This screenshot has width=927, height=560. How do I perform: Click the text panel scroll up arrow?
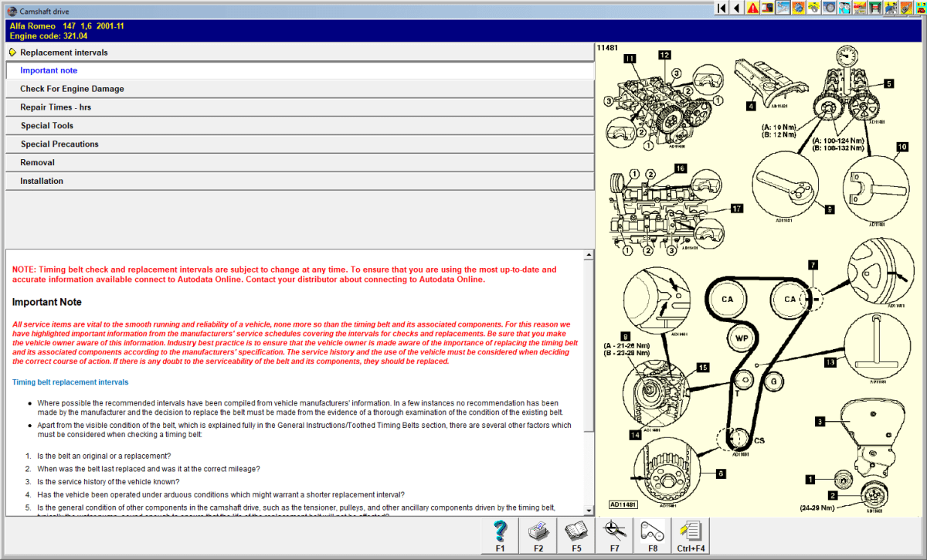tap(589, 255)
